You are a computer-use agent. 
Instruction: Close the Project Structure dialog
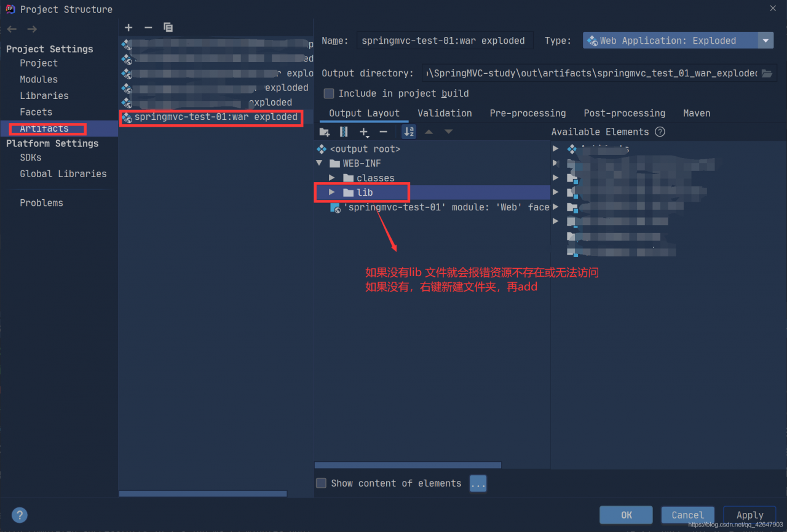pos(773,8)
